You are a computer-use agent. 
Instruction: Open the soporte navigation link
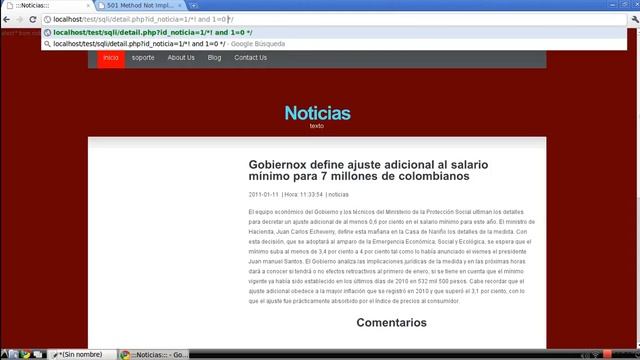pos(143,58)
